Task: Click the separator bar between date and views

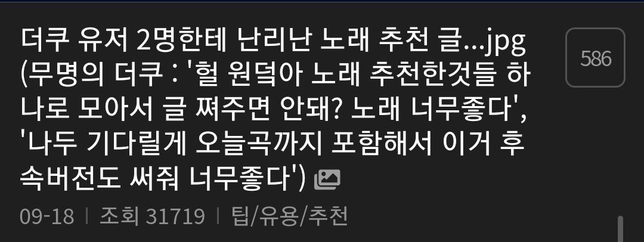Action: [86, 216]
